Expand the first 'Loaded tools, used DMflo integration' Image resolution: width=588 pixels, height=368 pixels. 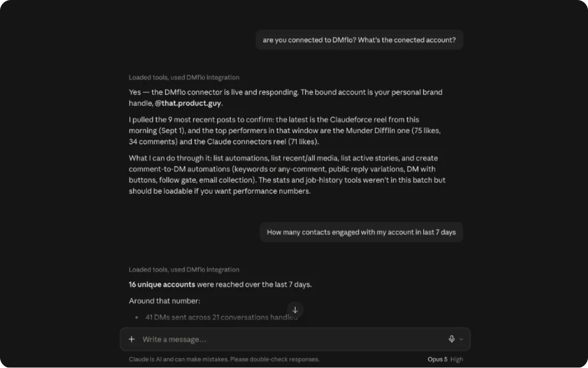[x=184, y=78]
